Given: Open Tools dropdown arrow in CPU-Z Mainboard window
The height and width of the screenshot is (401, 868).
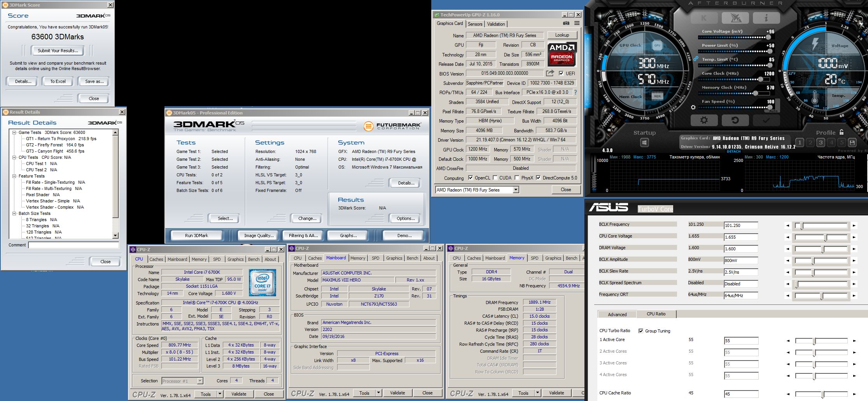Looking at the screenshot, I should pyautogui.click(x=378, y=393).
